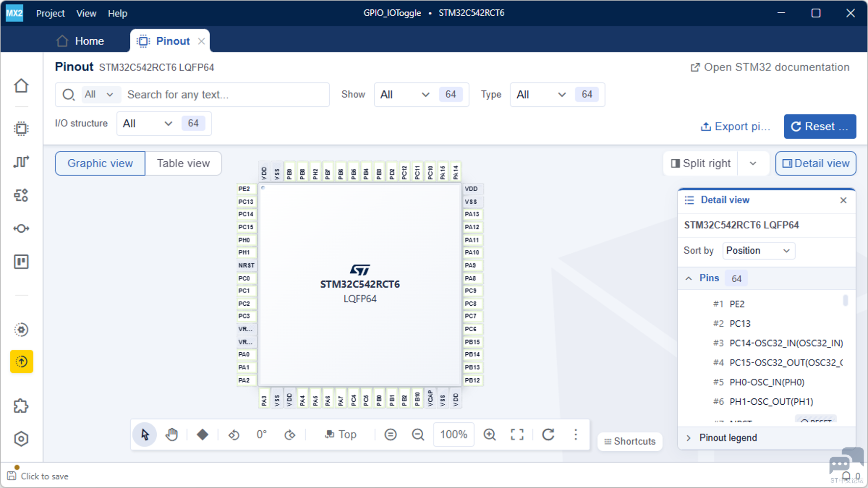Open the more options vertical dots menu

pyautogui.click(x=576, y=435)
